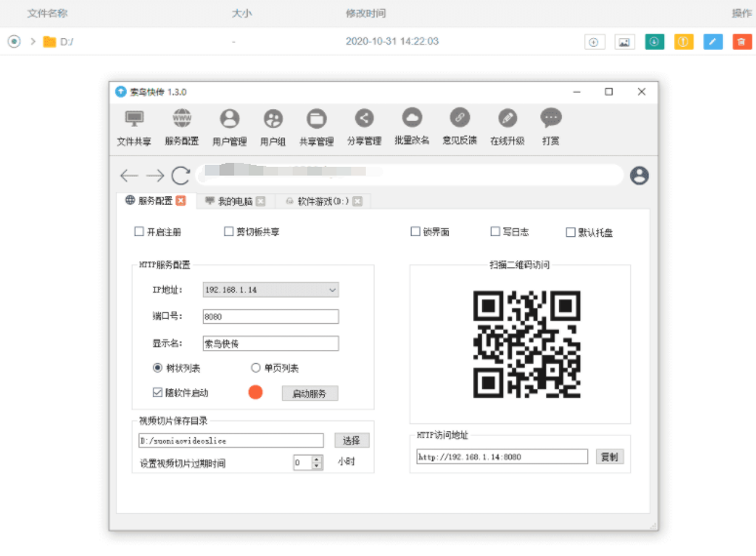Open the 用户管理 user management icon

pos(229,128)
